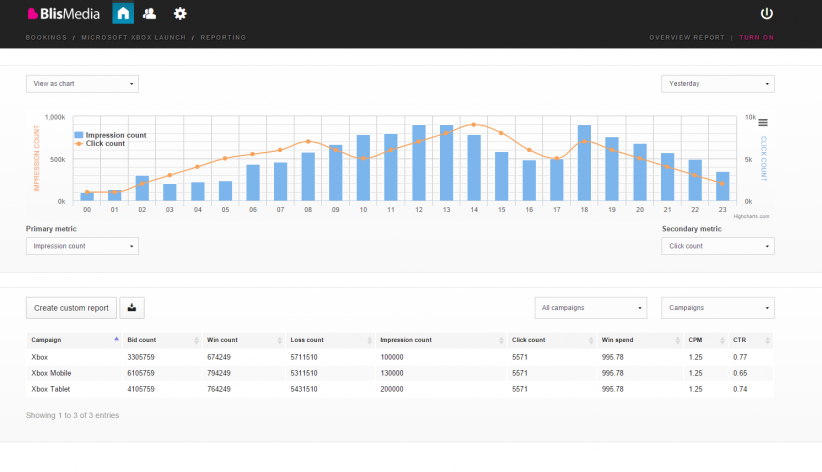822x472 pixels.
Task: Click the impression bar for hour 18
Action: click(x=585, y=163)
